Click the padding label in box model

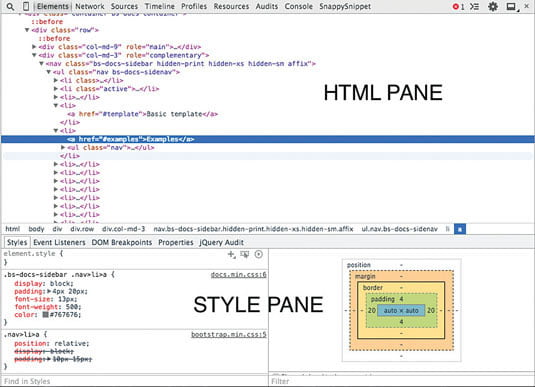click(382, 299)
